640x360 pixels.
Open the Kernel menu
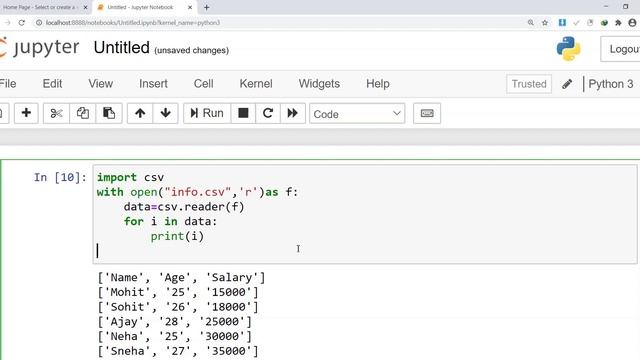click(x=256, y=84)
